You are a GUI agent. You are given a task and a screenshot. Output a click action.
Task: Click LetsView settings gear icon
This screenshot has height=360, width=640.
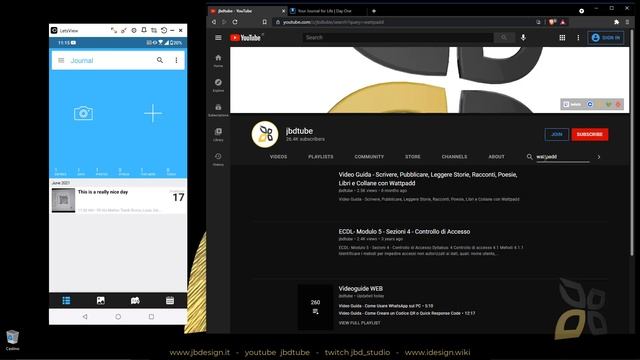point(133,30)
